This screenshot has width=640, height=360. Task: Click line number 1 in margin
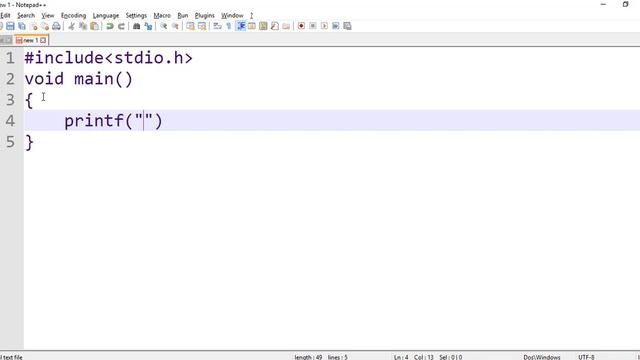[x=10, y=58]
